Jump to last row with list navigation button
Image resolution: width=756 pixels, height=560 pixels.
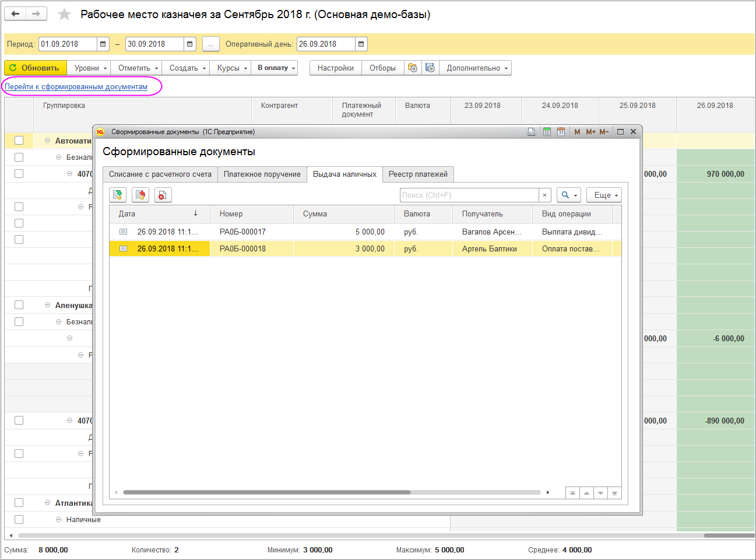point(614,493)
